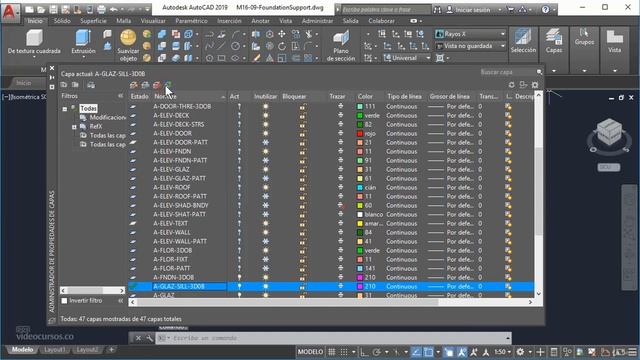Toggle plot setting for layer A-ELEV-FNDN
This screenshot has width=640, height=360.
(x=340, y=151)
